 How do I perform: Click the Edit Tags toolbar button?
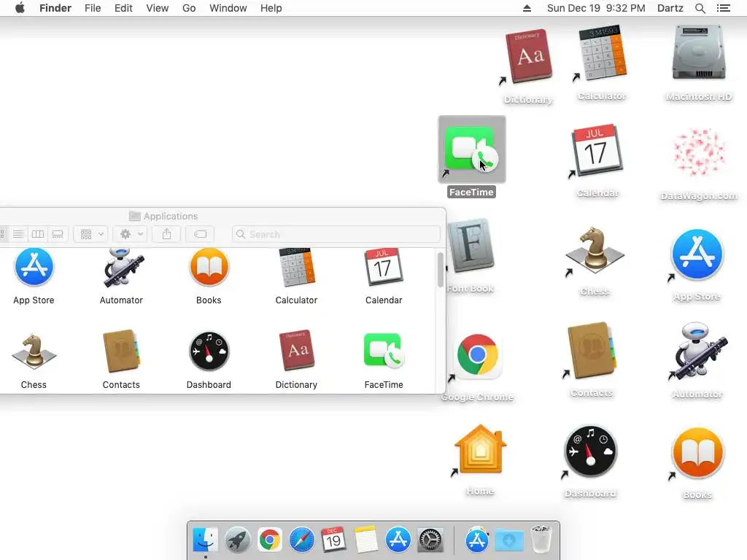pyautogui.click(x=200, y=234)
